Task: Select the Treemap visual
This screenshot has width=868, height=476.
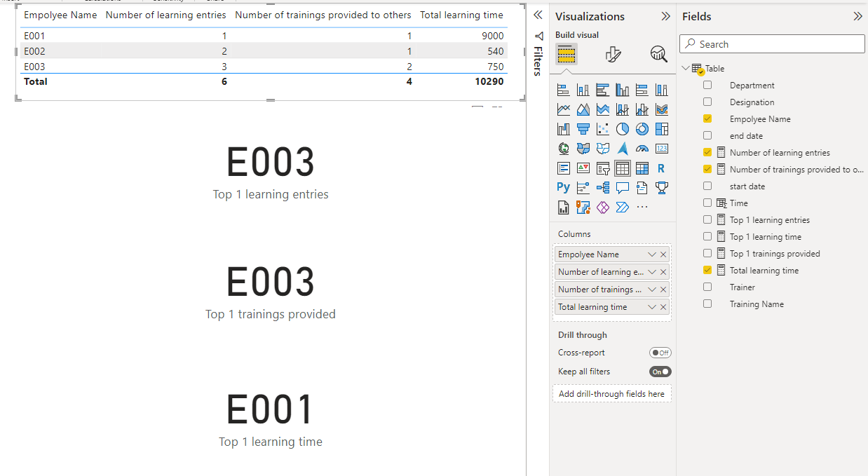Action: [x=661, y=129]
